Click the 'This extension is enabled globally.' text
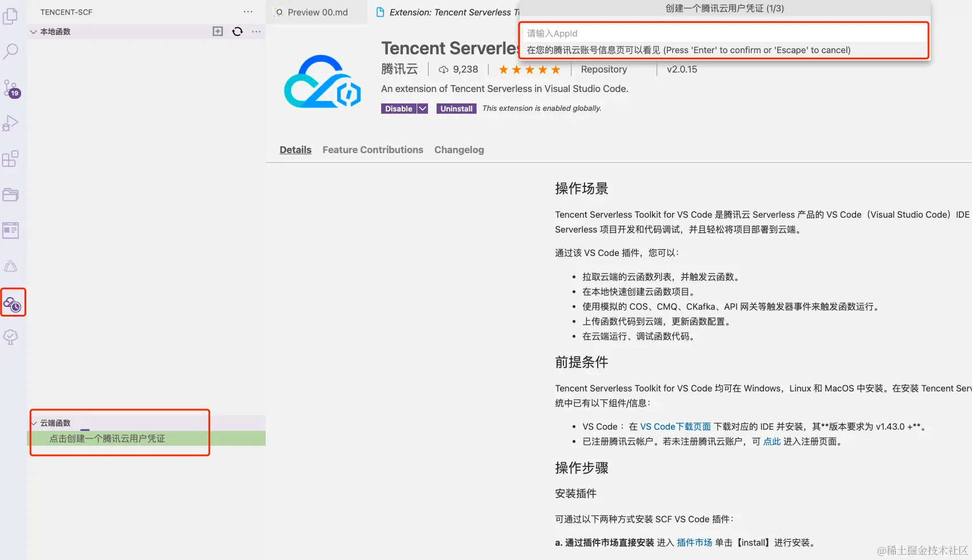The width and height of the screenshot is (972, 560). pos(542,109)
